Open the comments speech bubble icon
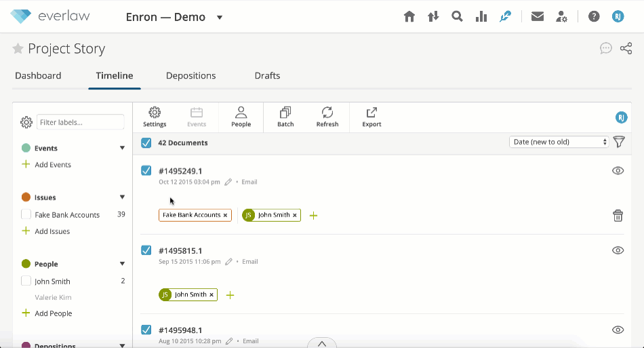 (606, 48)
